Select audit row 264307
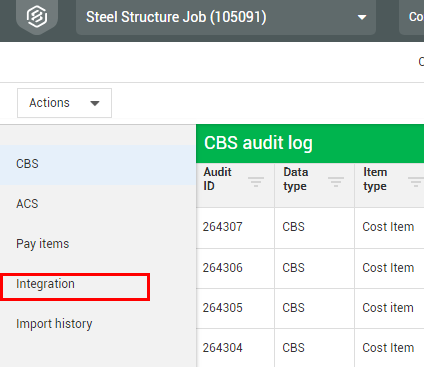The height and width of the screenshot is (367, 424). tap(310, 227)
